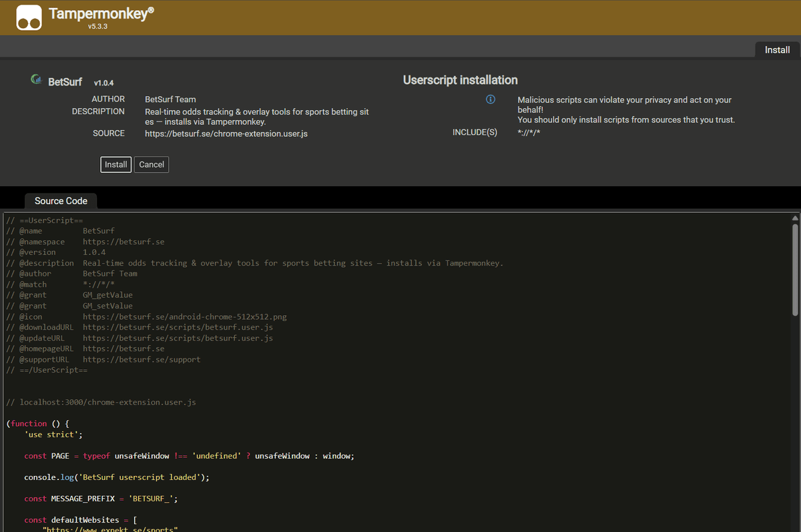Click the INCLUDE(S) field label
The width and height of the screenshot is (801, 532).
pyautogui.click(x=475, y=133)
